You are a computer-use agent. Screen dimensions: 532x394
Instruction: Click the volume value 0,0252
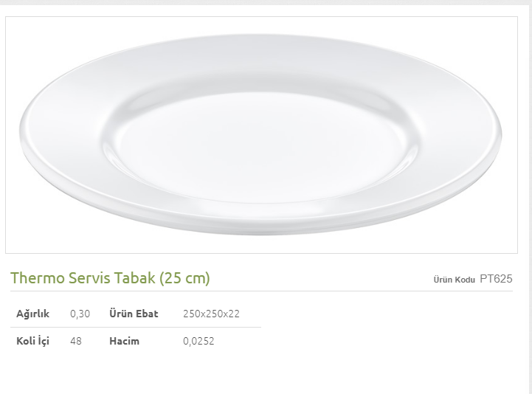198,341
